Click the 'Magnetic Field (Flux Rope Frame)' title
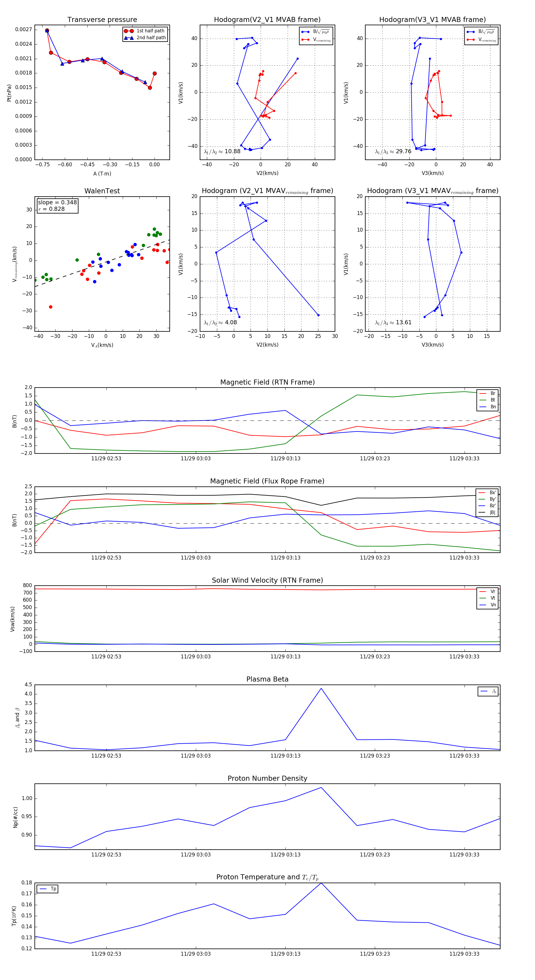 267,481
